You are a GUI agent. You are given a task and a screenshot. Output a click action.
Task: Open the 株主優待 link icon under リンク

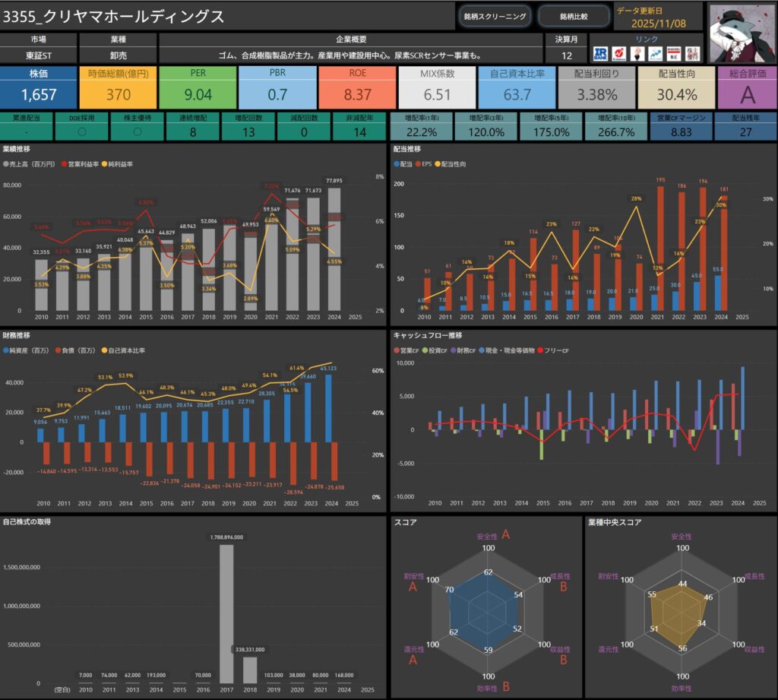pos(691,54)
